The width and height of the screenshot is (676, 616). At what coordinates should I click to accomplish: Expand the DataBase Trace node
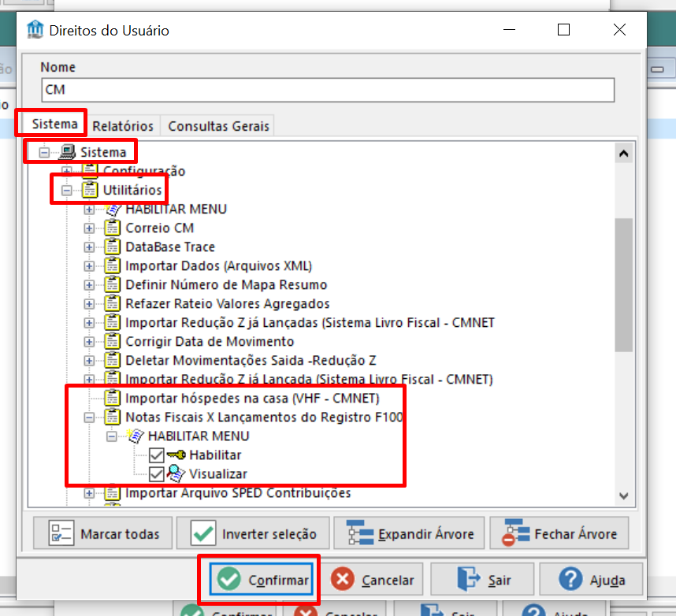[89, 247]
